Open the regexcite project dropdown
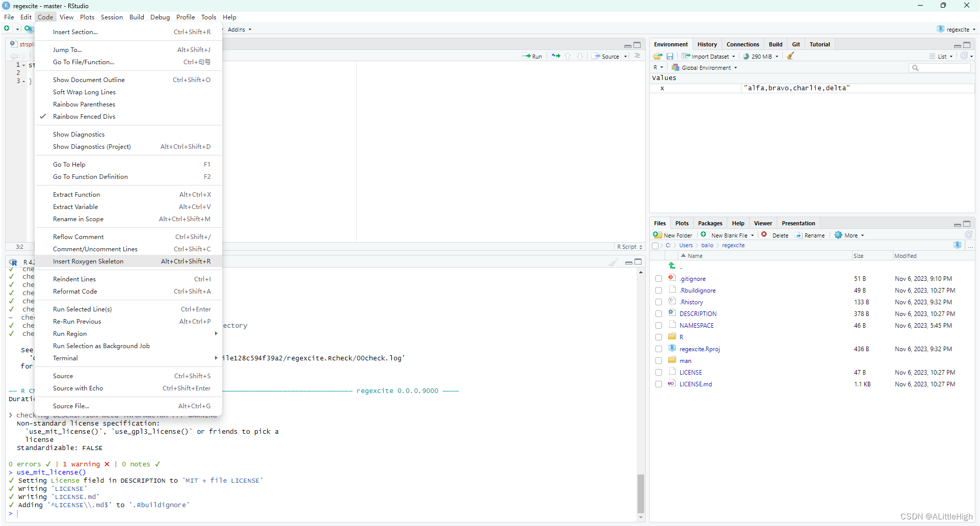 click(956, 29)
